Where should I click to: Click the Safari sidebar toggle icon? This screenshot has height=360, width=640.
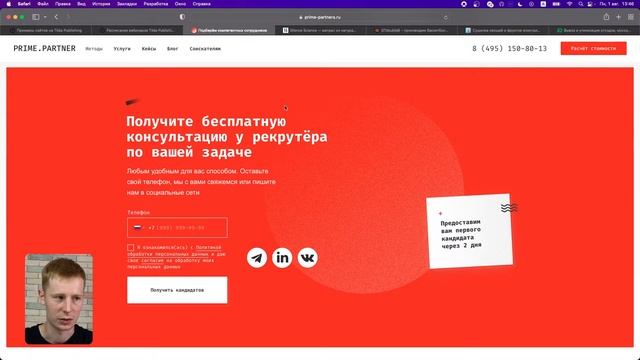pyautogui.click(x=36, y=17)
